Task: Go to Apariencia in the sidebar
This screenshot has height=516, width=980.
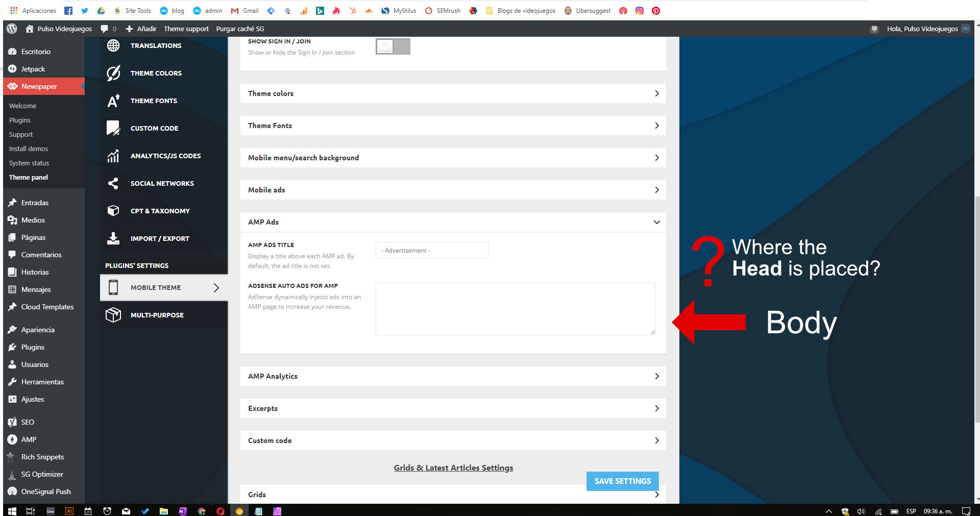Action: [44, 330]
